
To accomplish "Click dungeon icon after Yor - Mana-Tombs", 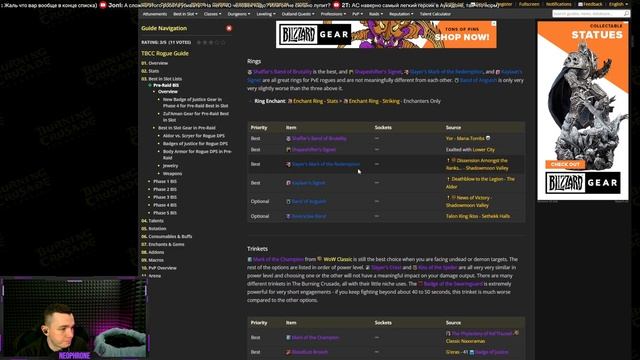I will pos(488,138).
